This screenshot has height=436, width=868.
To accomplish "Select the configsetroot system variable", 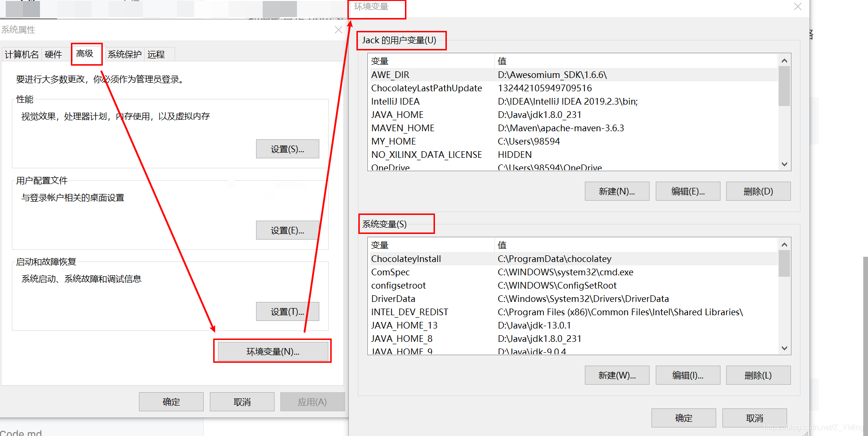I will (573, 285).
